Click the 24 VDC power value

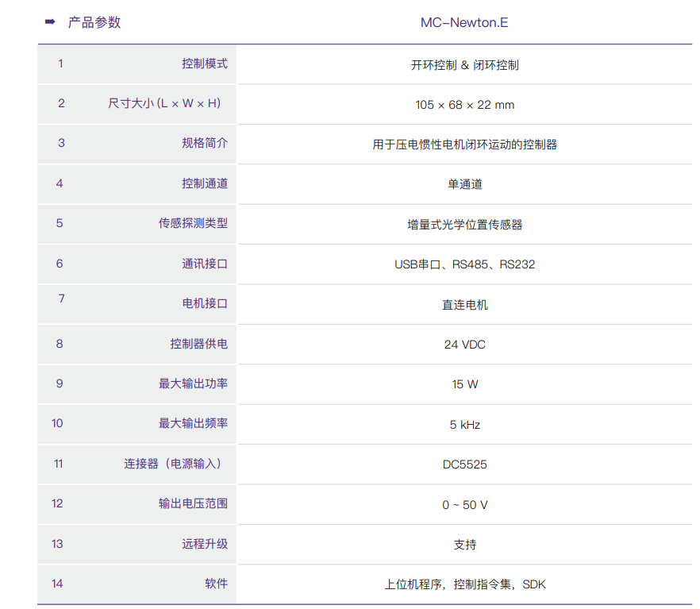(464, 345)
